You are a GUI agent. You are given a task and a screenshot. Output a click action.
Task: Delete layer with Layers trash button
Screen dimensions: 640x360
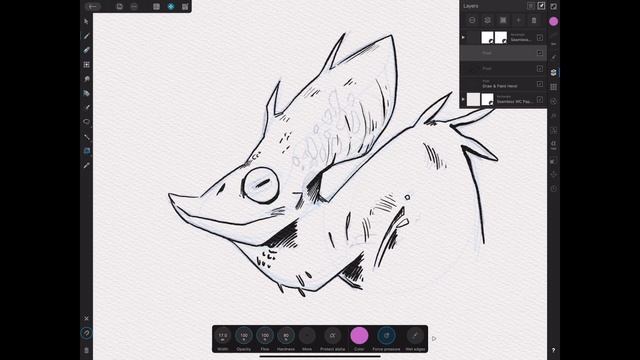pos(534,20)
